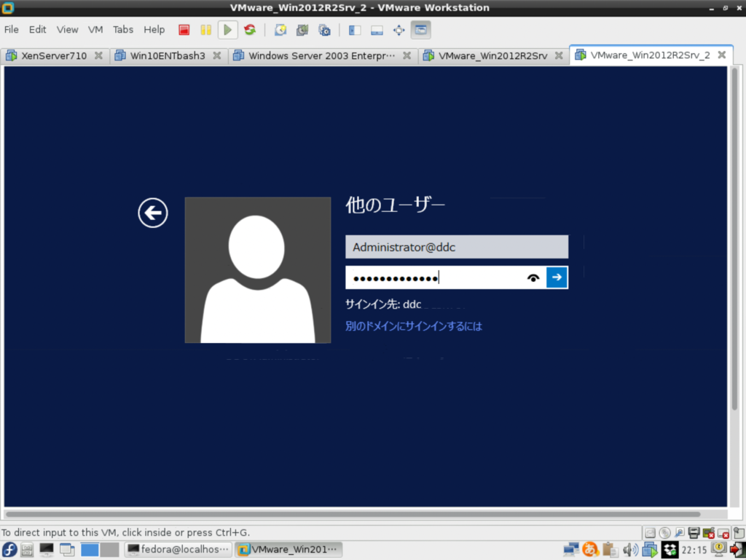Viewport: 746px width, 560px height.
Task: Click the network adapter status icon
Action: click(x=680, y=533)
